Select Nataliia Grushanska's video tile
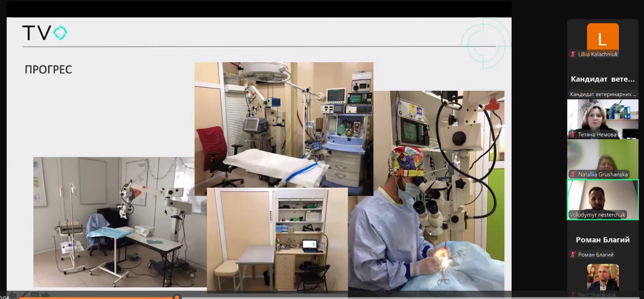 click(x=603, y=159)
